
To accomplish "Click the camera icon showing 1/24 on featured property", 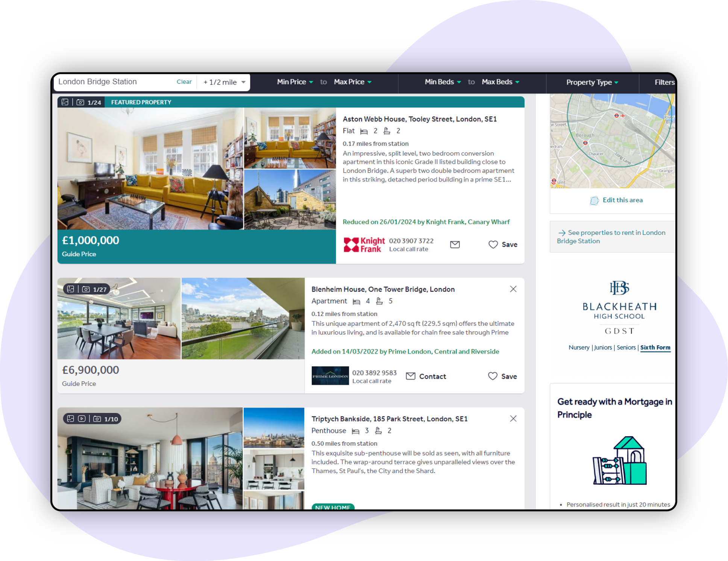I will click(82, 102).
